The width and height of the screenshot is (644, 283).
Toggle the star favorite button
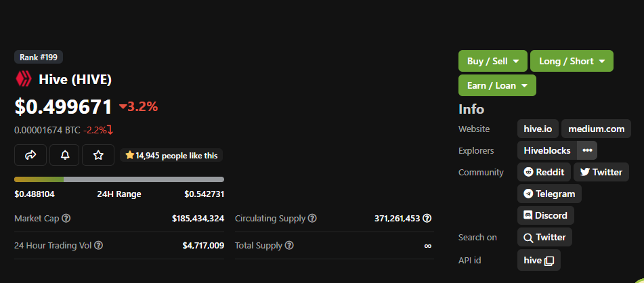(x=98, y=155)
